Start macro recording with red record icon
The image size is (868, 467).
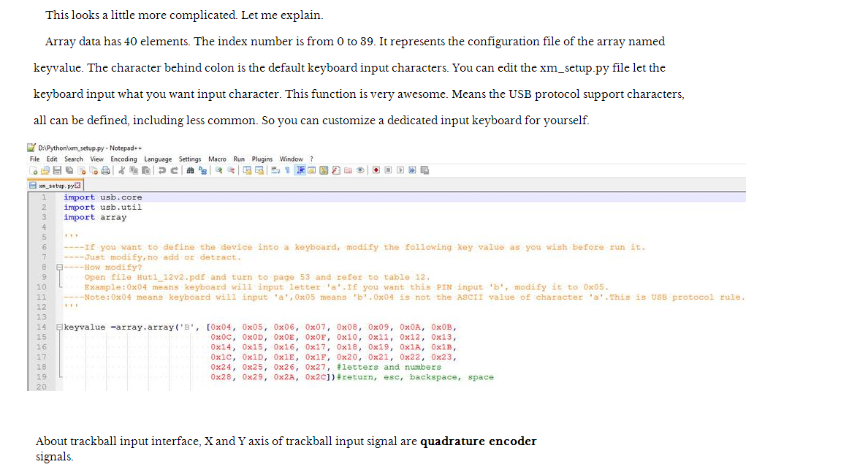pyautogui.click(x=376, y=170)
